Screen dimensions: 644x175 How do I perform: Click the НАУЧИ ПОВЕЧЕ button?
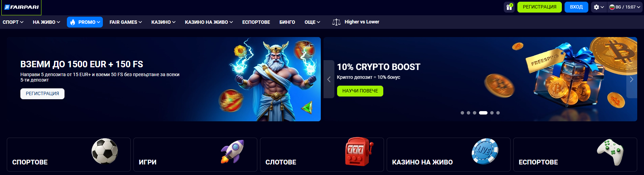pos(360,91)
